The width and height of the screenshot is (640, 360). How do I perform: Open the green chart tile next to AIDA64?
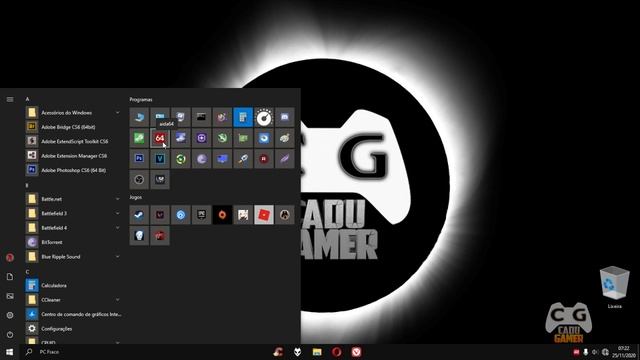(x=139, y=138)
